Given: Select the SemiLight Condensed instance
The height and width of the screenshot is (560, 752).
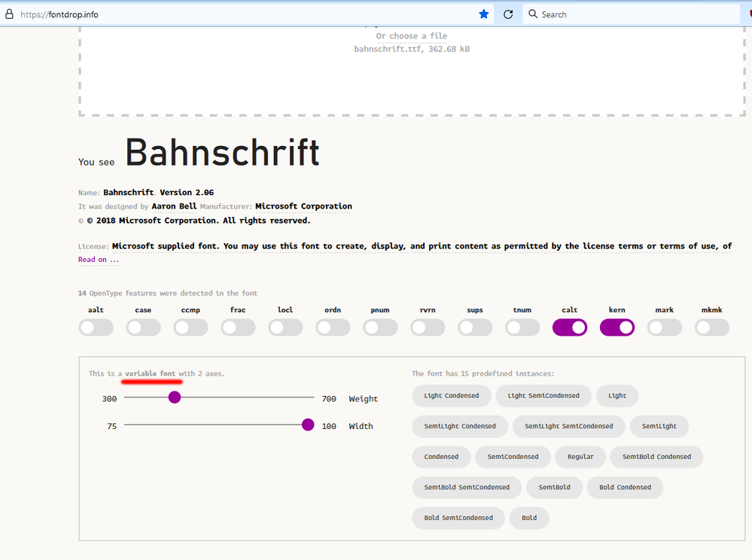Looking at the screenshot, I should pyautogui.click(x=460, y=426).
